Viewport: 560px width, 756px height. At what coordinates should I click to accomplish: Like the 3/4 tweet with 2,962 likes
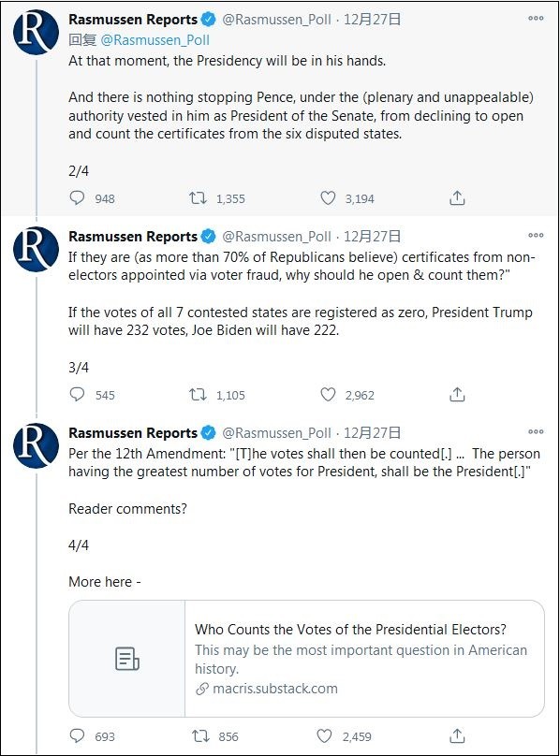tap(328, 395)
